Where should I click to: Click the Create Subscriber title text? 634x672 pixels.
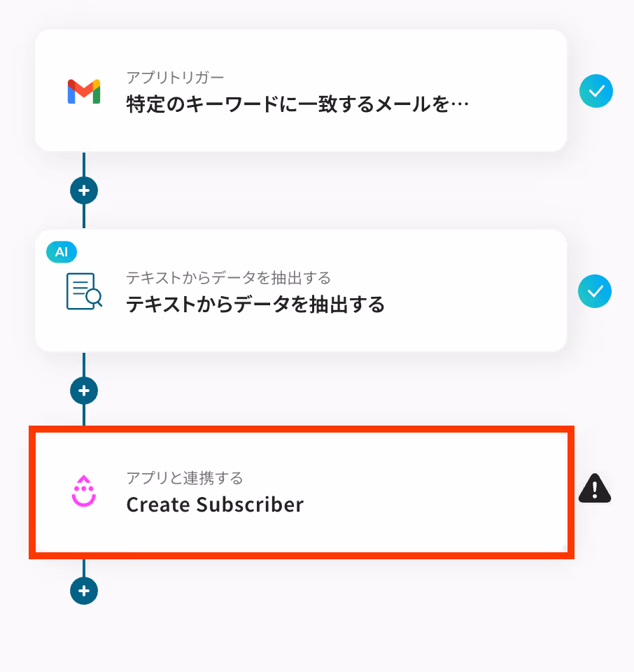coord(215,505)
